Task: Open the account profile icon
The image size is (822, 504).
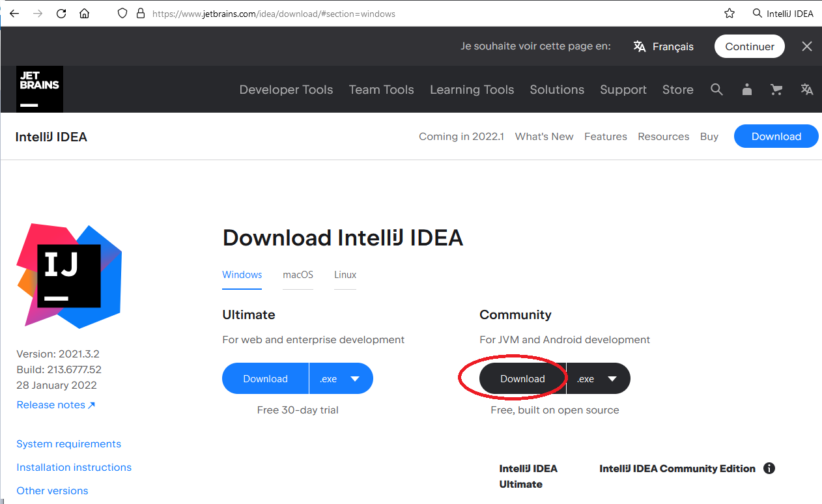Action: (747, 90)
